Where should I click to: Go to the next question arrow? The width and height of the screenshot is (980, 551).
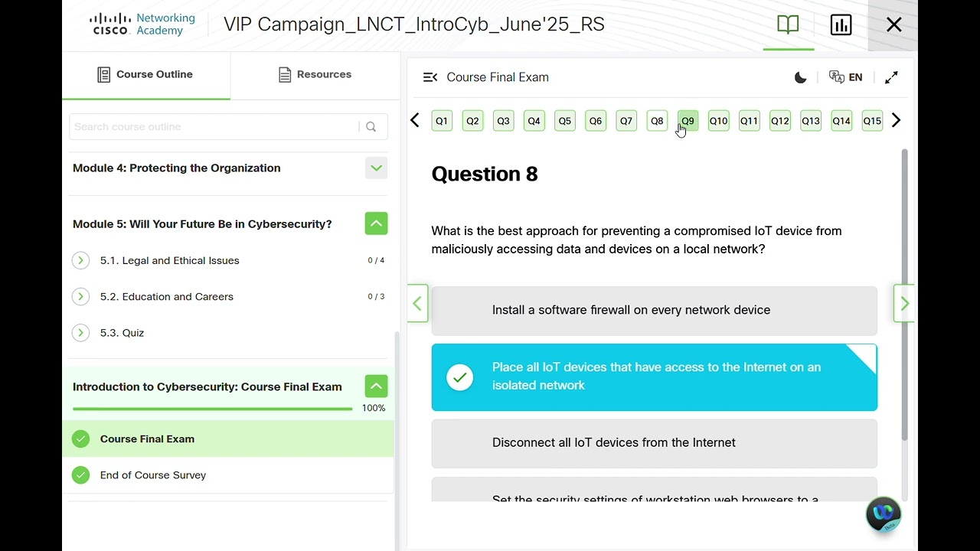(x=904, y=304)
